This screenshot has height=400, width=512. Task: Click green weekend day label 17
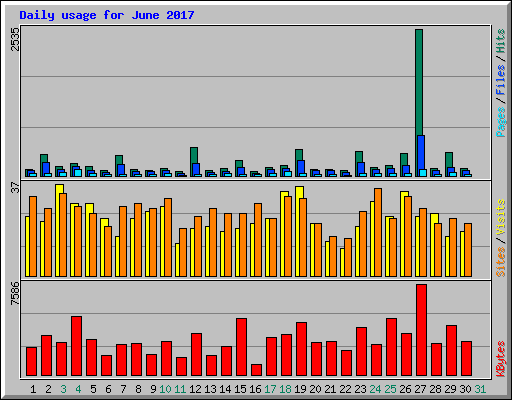point(270,389)
